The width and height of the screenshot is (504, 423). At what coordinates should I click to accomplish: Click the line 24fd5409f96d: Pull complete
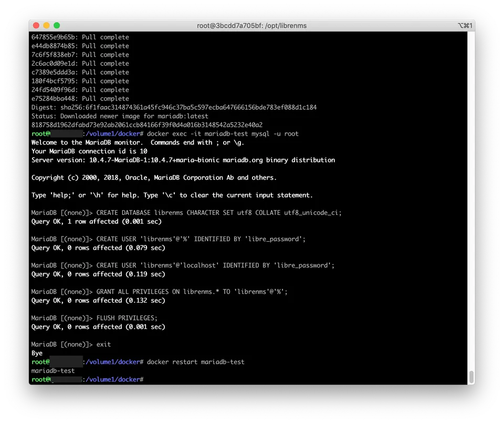pyautogui.click(x=80, y=90)
